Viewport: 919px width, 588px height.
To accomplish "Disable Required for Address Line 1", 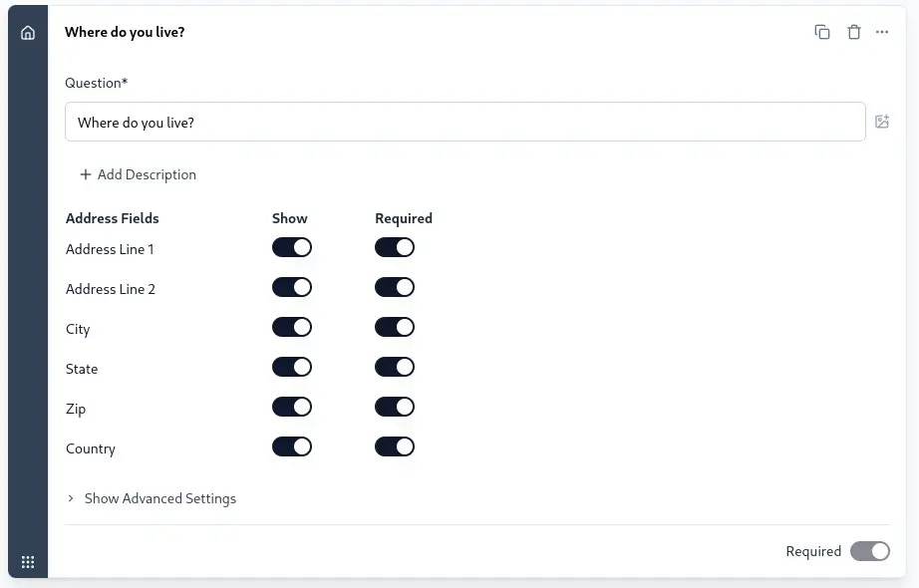I will tap(395, 247).
